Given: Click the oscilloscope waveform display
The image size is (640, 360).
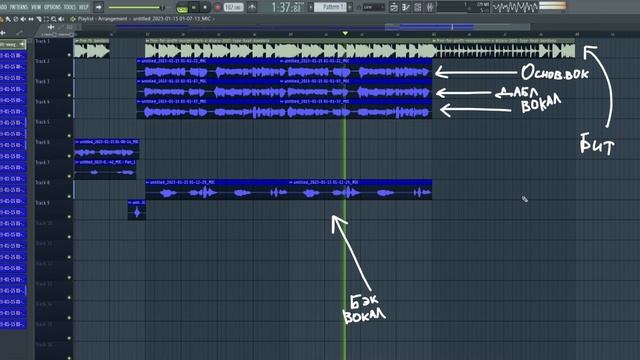Looking at the screenshot, I should point(515,7).
